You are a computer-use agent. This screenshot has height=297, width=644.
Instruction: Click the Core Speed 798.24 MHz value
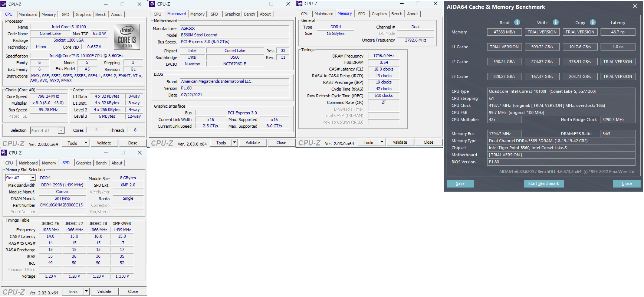point(48,96)
